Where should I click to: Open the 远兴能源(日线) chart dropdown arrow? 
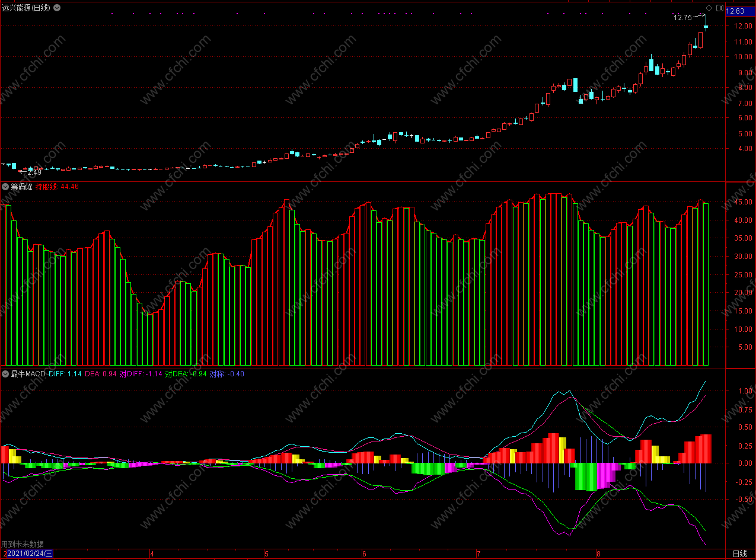56,8
